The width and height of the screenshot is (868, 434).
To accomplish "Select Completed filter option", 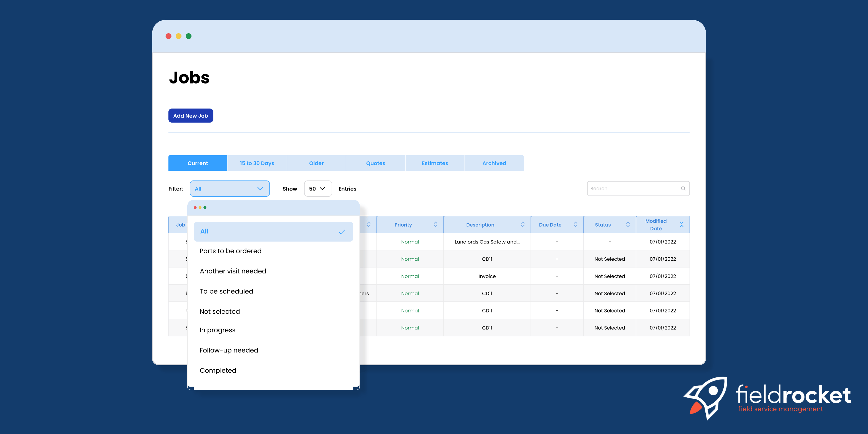I will [218, 370].
